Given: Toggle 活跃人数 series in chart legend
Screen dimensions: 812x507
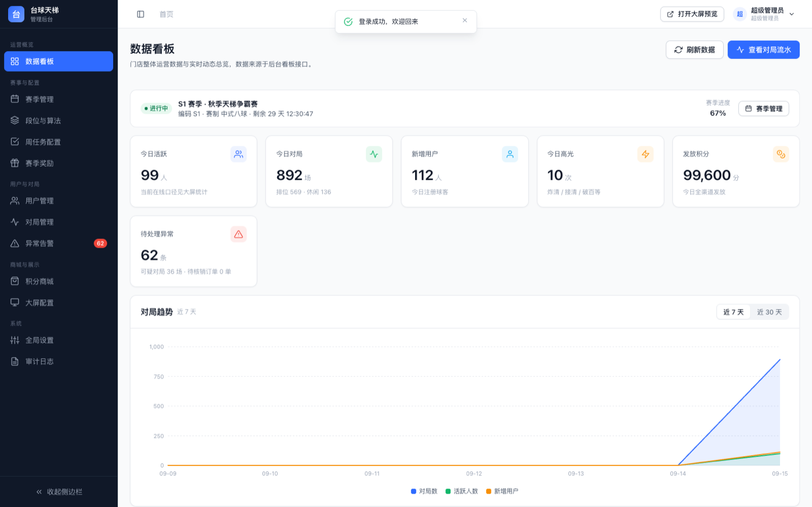Looking at the screenshot, I should 462,491.
